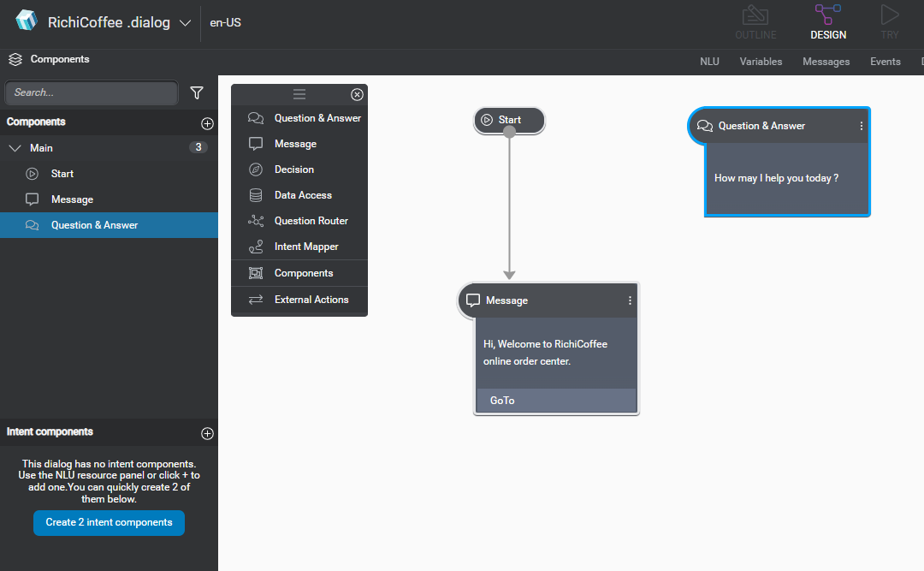Close the floating component palette
Image resolution: width=924 pixels, height=571 pixels.
(x=357, y=94)
